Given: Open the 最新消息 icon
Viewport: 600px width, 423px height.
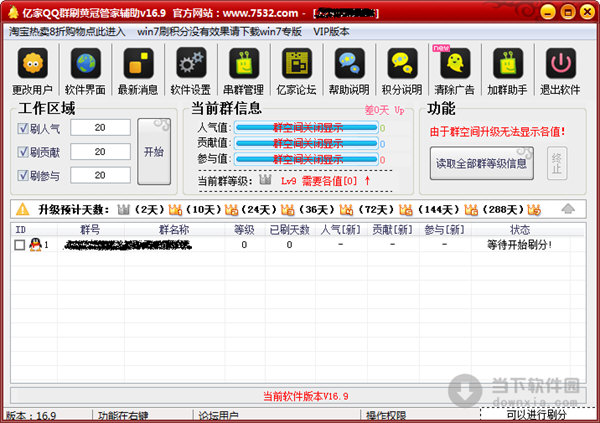Looking at the screenshot, I should click(x=138, y=64).
